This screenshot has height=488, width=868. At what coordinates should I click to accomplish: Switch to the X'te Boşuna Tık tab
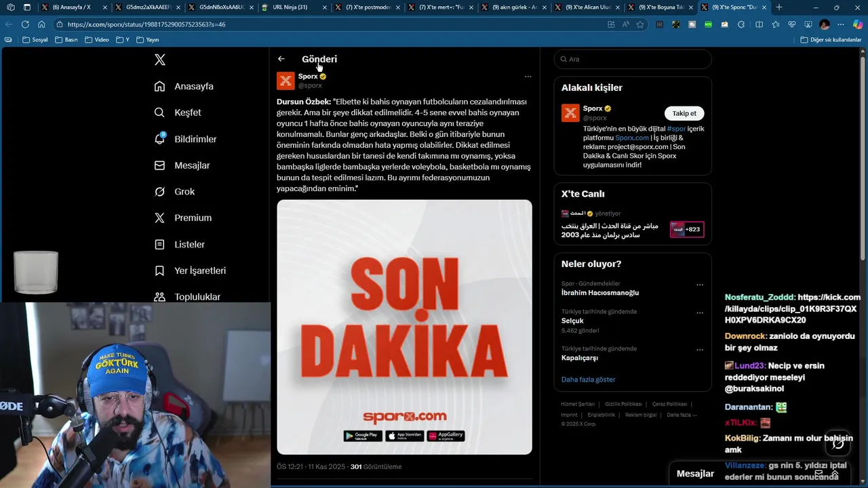tap(660, 7)
